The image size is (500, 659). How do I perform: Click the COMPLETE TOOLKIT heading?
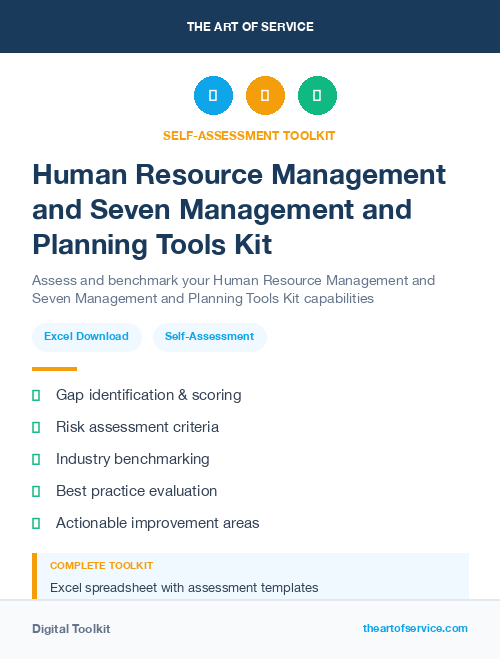point(101,566)
